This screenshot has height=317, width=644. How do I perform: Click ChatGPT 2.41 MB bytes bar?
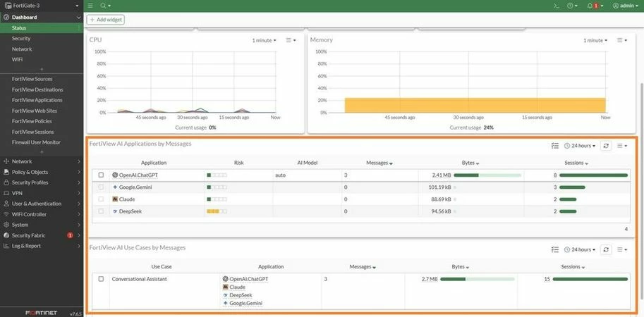click(x=487, y=175)
